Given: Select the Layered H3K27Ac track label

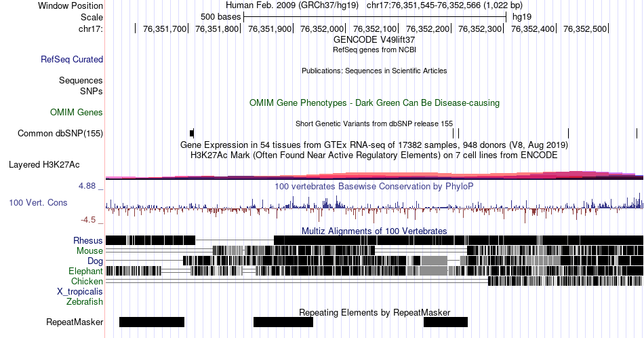Looking at the screenshot, I should pos(44,164).
